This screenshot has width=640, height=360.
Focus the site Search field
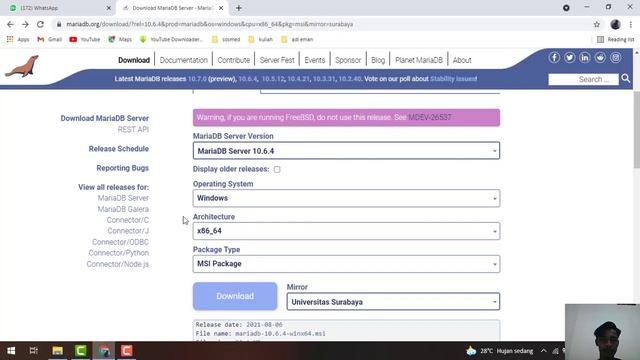(583, 79)
